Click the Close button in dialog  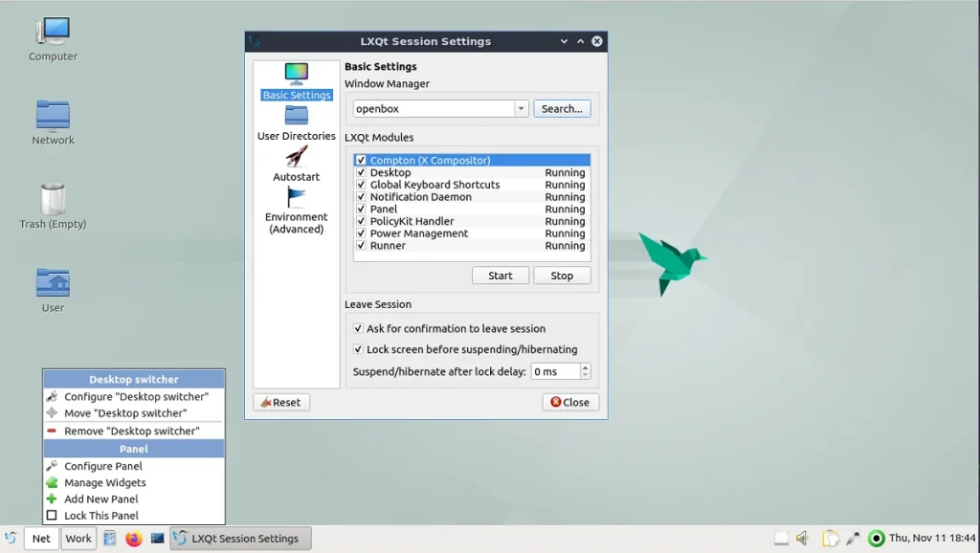click(570, 403)
